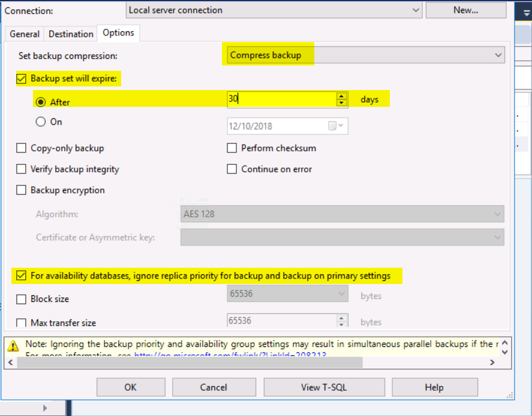Enable Copy-only backup
The width and height of the screenshot is (532, 416).
point(21,148)
